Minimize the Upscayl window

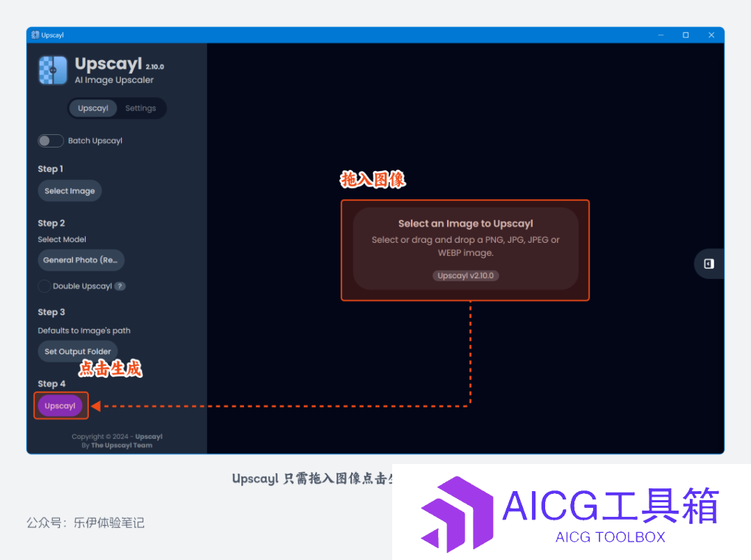tap(661, 35)
